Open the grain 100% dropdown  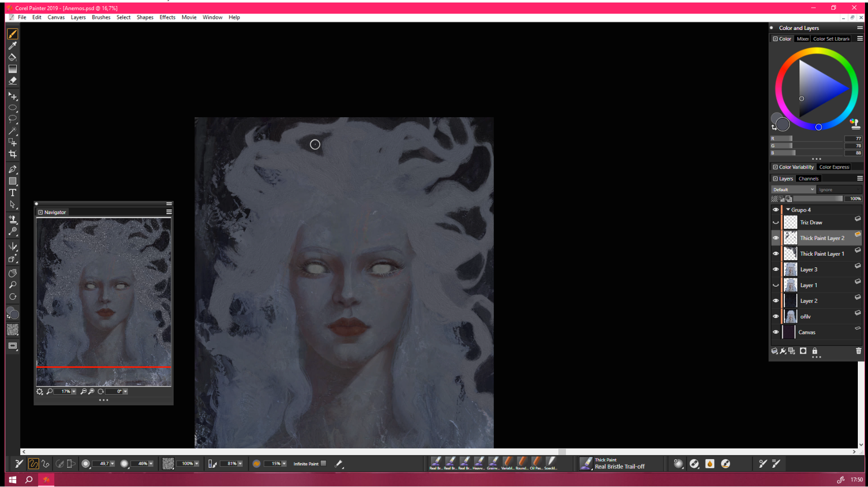point(196,464)
